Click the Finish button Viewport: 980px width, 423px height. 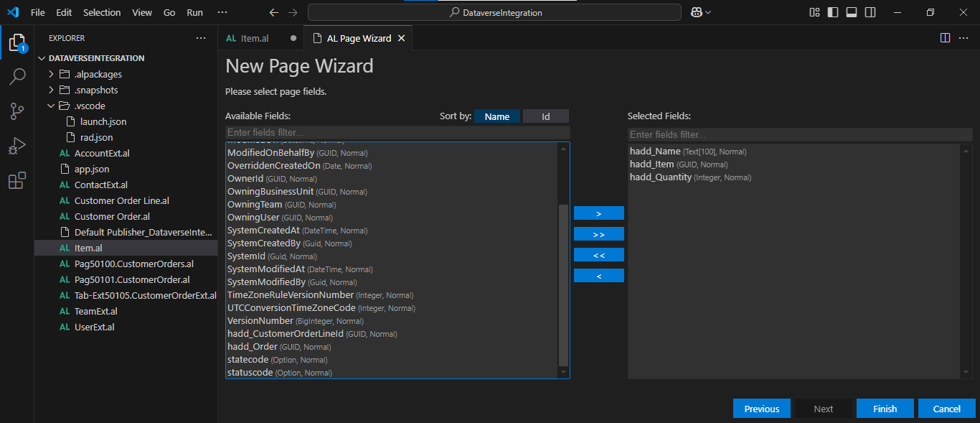[x=885, y=409]
